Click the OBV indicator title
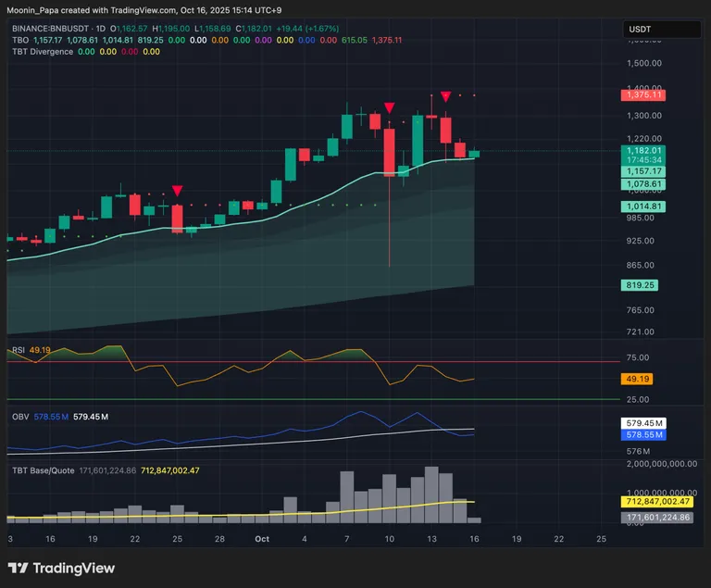 coord(19,417)
